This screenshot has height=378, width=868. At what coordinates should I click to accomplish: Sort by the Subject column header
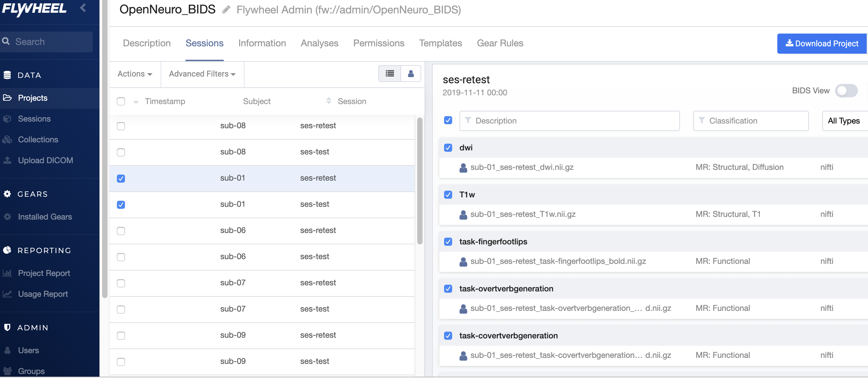[x=256, y=101]
